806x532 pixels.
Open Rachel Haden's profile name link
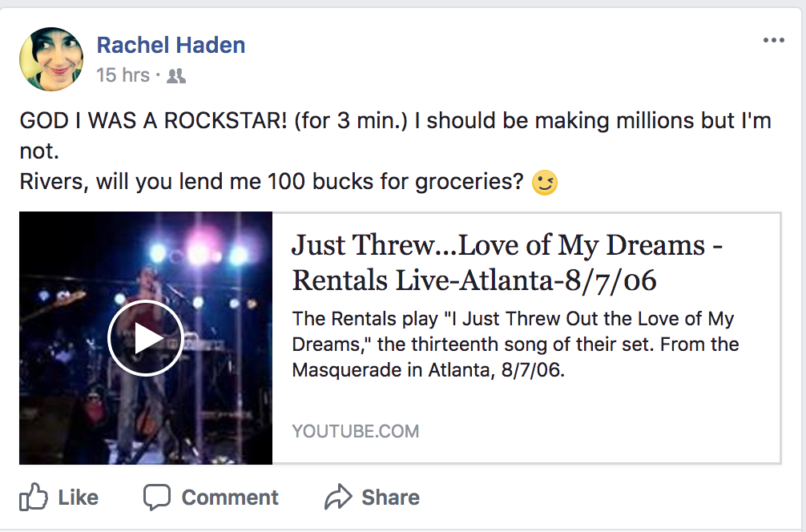pyautogui.click(x=171, y=45)
